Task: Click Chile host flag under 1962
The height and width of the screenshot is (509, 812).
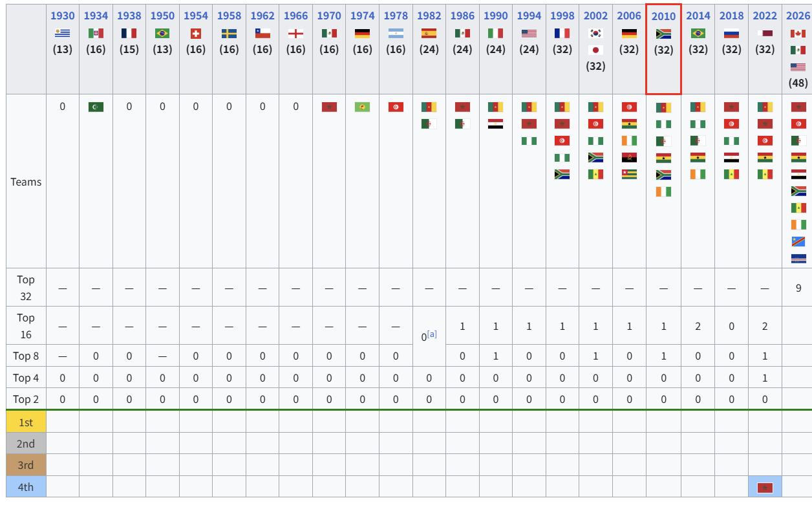Action: 262,33
